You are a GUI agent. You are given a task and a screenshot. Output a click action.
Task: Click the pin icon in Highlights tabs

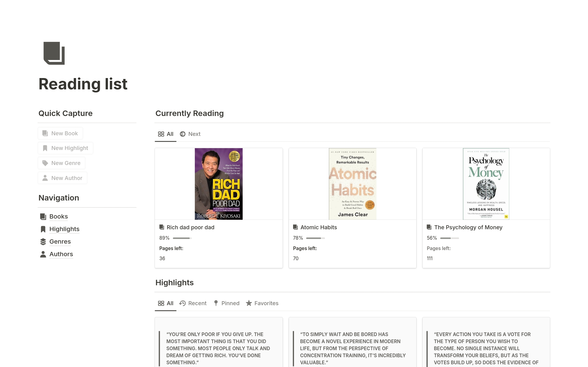point(216,303)
